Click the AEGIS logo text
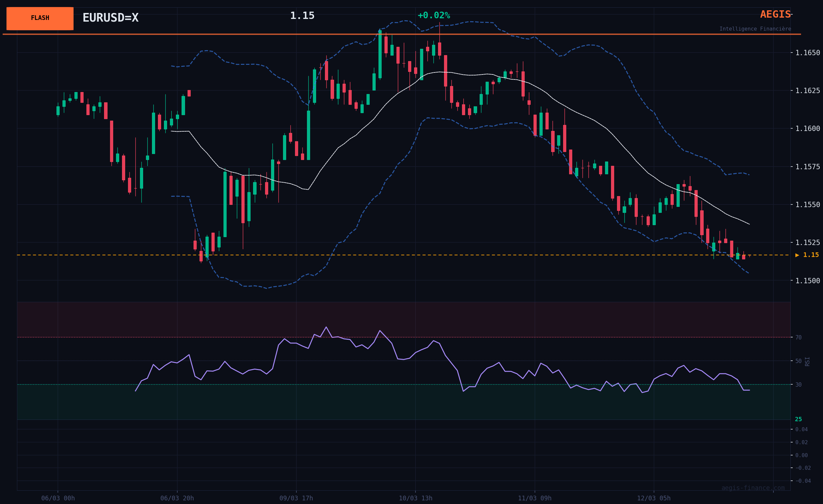The height and width of the screenshot is (504, 823). [x=775, y=14]
